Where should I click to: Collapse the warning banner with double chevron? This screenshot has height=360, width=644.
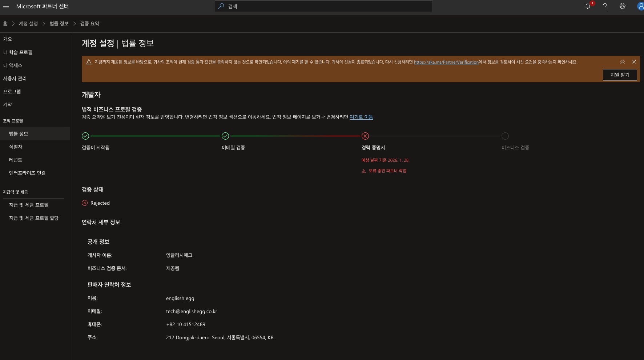point(623,62)
